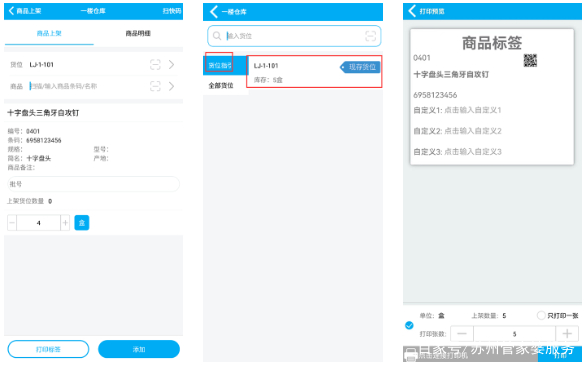585x365 pixels.
Task: Tap the 添加 button
Action: click(x=139, y=349)
